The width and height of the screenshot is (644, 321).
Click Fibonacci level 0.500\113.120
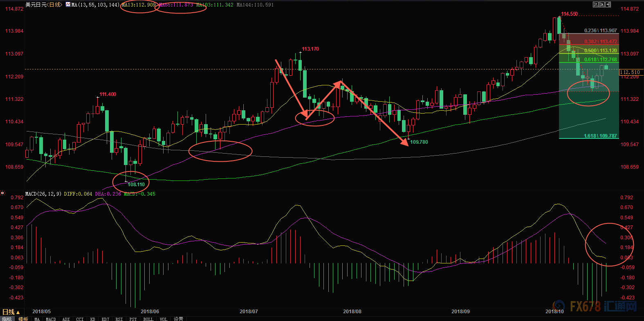[x=601, y=51]
